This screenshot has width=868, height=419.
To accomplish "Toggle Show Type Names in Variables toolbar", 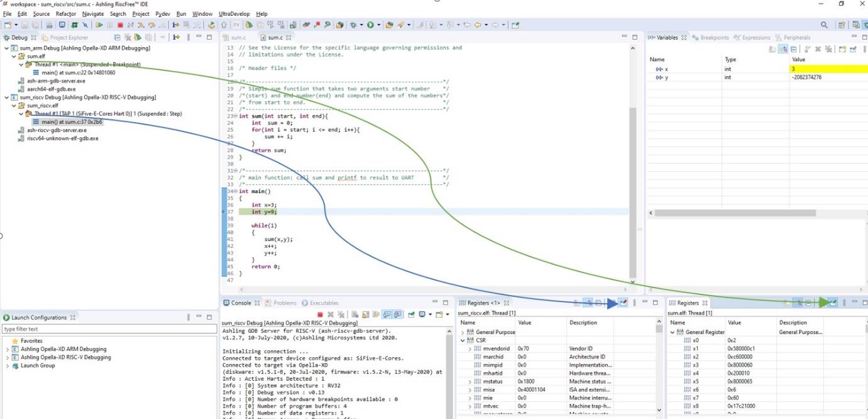I will [x=771, y=49].
